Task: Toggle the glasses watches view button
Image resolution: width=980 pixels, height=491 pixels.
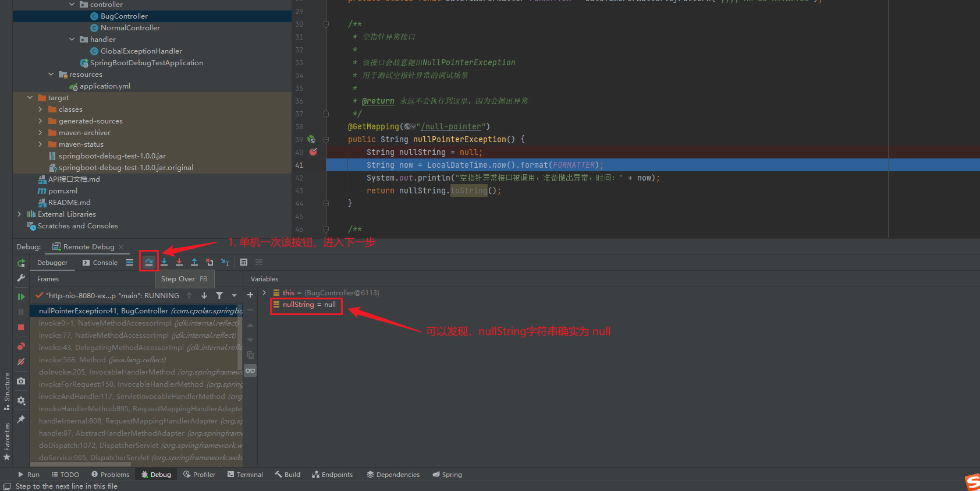Action: point(250,370)
